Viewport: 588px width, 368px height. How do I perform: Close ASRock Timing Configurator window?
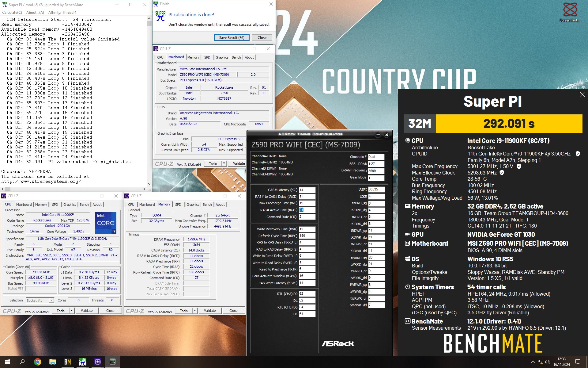[x=386, y=135]
